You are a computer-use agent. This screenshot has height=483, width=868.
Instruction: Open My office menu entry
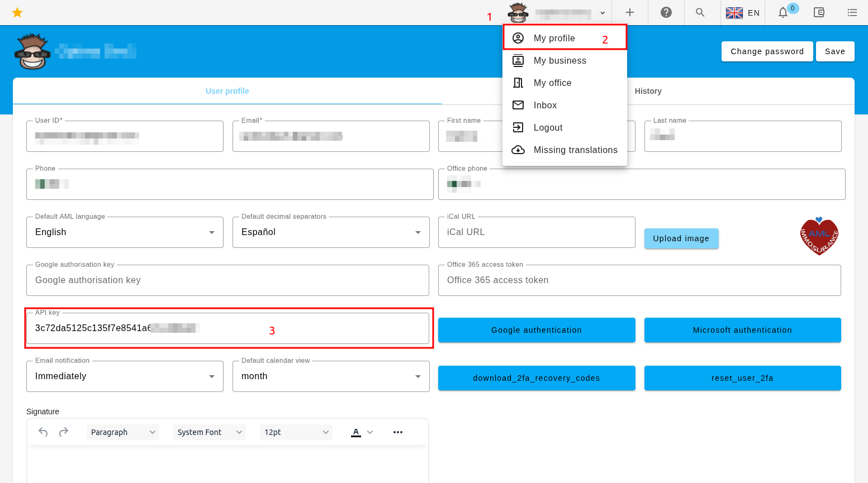(x=565, y=83)
